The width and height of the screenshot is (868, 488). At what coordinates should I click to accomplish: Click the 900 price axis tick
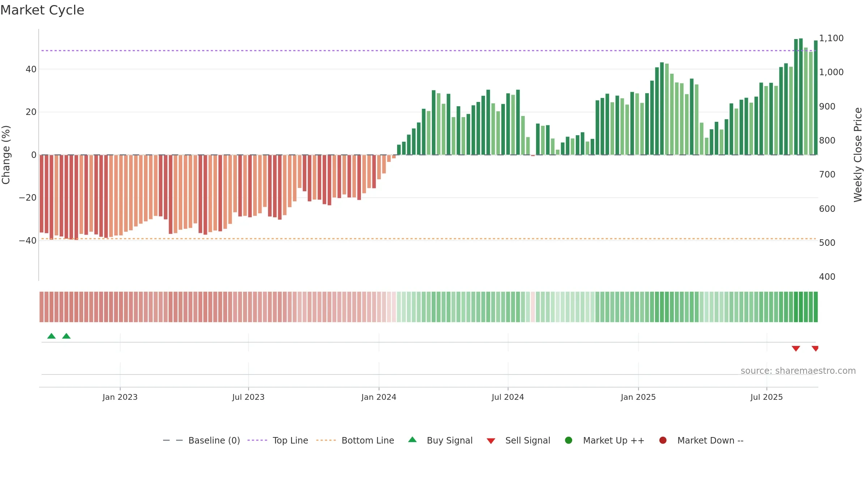coord(827,107)
